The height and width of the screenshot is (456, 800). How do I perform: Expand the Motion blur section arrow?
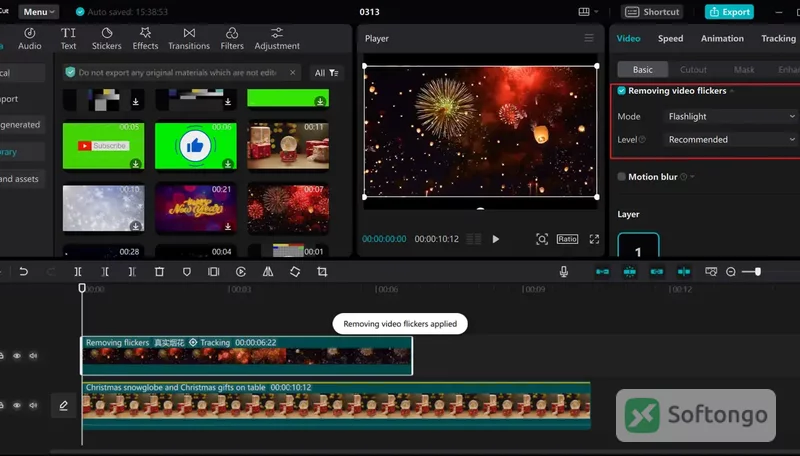coord(692,177)
